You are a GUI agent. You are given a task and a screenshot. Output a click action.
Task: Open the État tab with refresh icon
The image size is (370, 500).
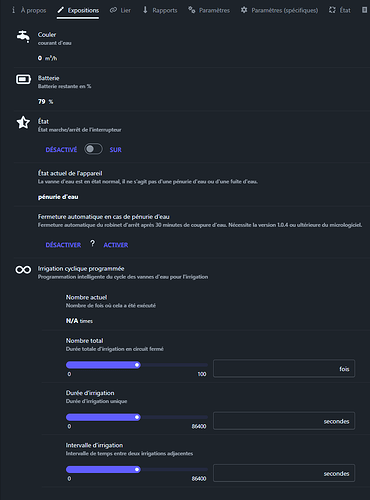pos(340,10)
